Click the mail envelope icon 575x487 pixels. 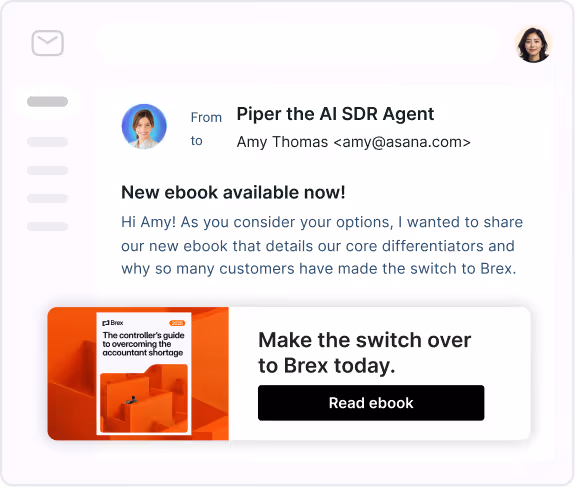click(x=48, y=43)
